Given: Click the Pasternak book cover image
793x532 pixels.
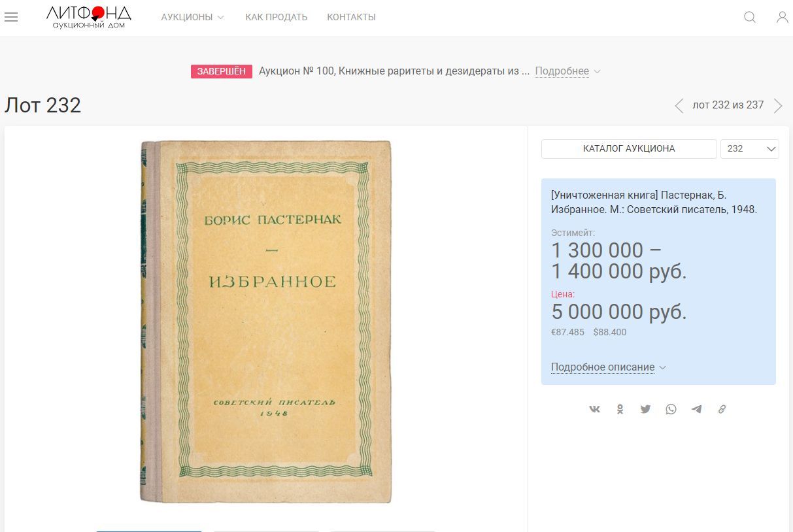Looking at the screenshot, I should (266, 322).
